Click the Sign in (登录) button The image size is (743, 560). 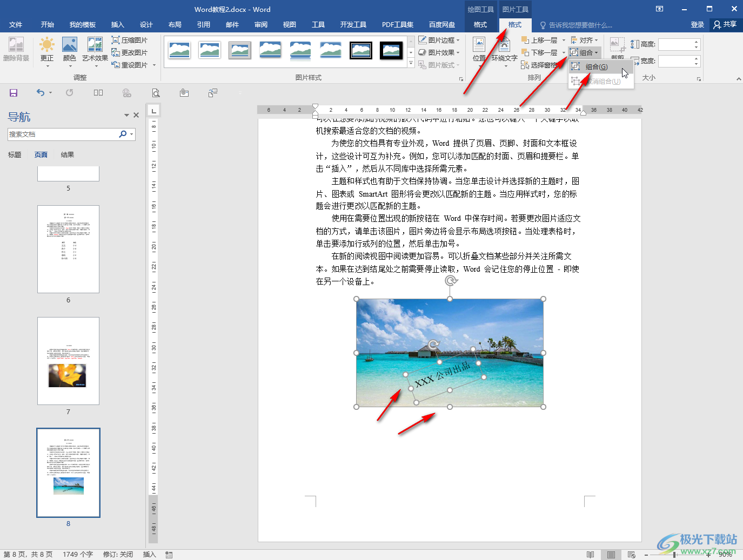(697, 25)
